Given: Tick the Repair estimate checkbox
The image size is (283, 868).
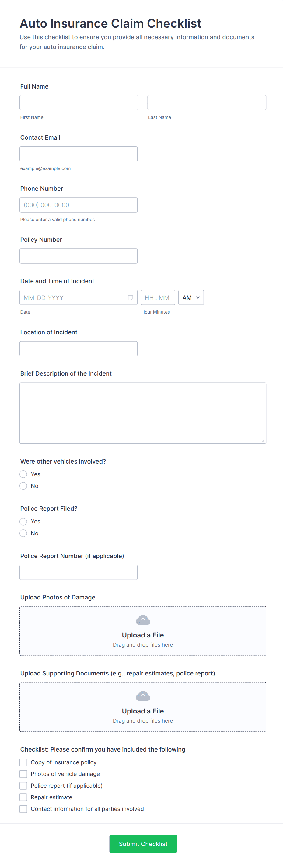Looking at the screenshot, I should coord(23,797).
